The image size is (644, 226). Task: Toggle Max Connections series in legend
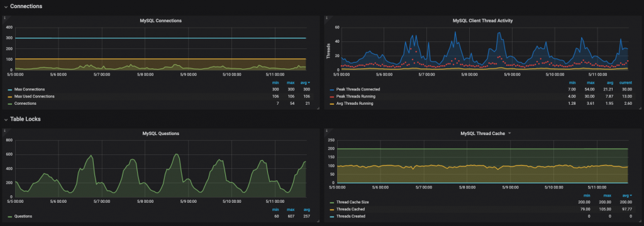click(30, 89)
